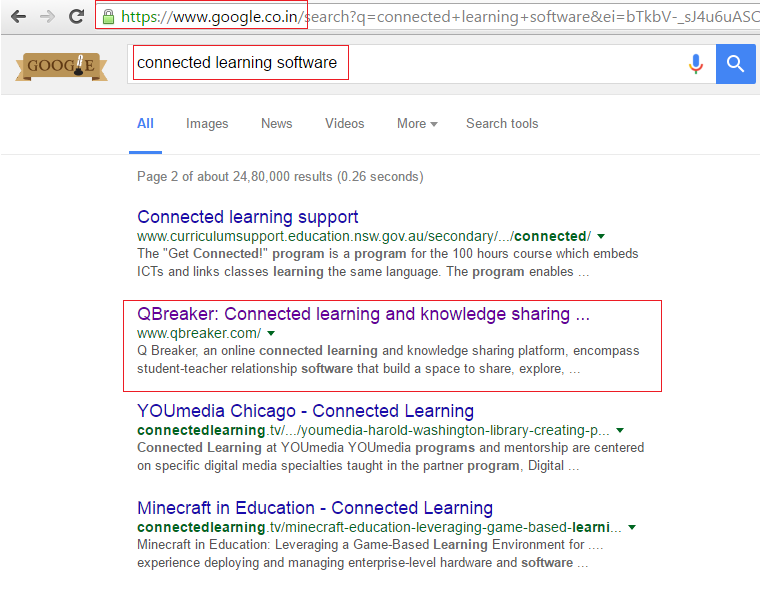Open the More dropdown menu
This screenshot has height=594, width=760.
[x=417, y=124]
